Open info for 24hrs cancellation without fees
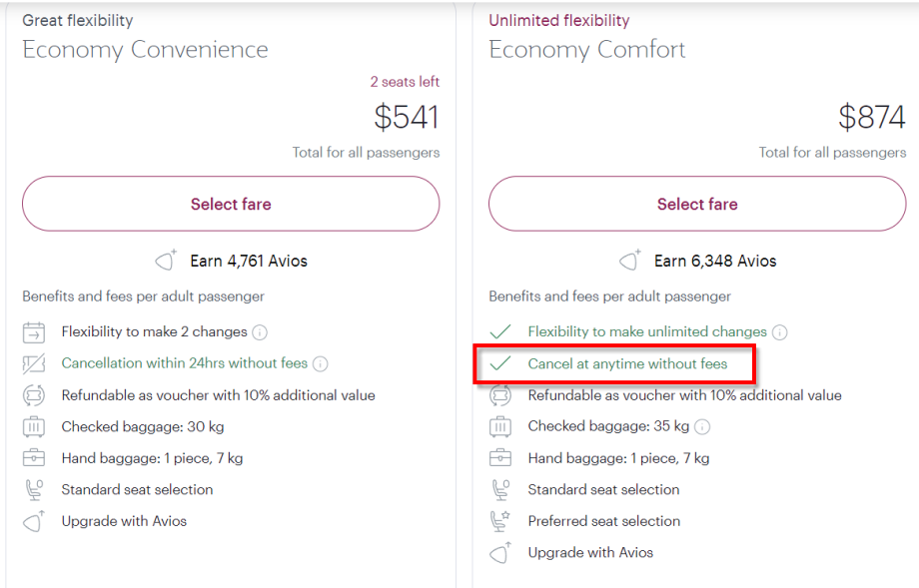 [321, 364]
